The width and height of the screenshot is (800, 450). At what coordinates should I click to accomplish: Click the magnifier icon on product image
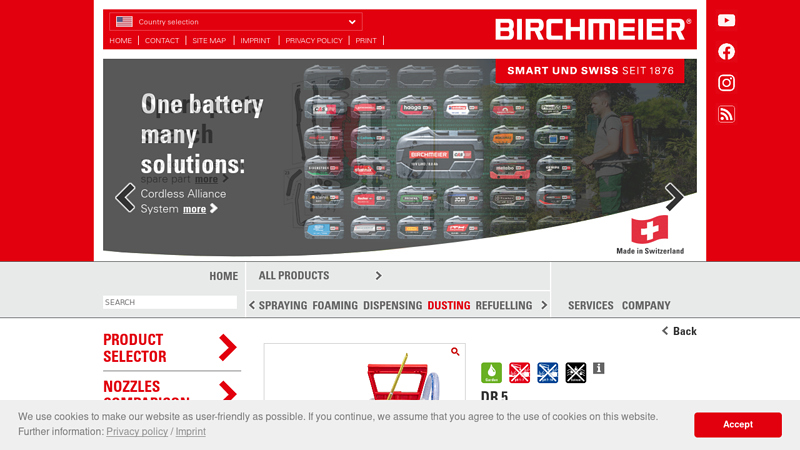click(x=455, y=352)
